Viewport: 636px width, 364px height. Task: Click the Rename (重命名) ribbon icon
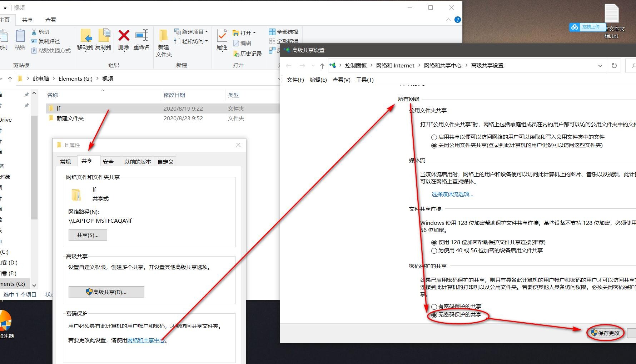tap(141, 36)
